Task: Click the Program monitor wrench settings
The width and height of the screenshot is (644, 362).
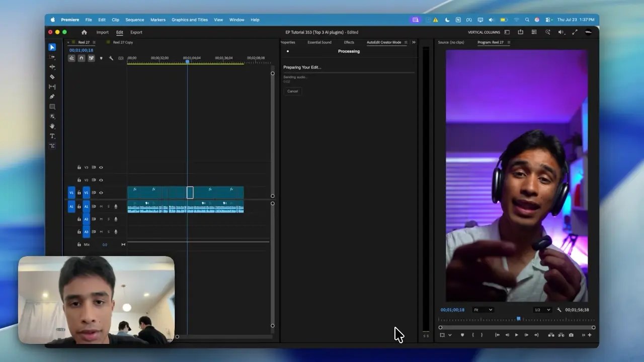Action: pos(559,310)
